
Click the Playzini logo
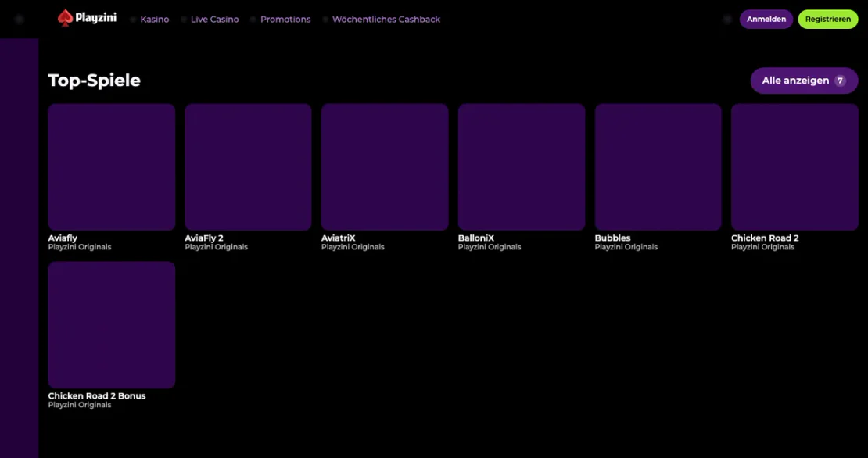pos(87,18)
